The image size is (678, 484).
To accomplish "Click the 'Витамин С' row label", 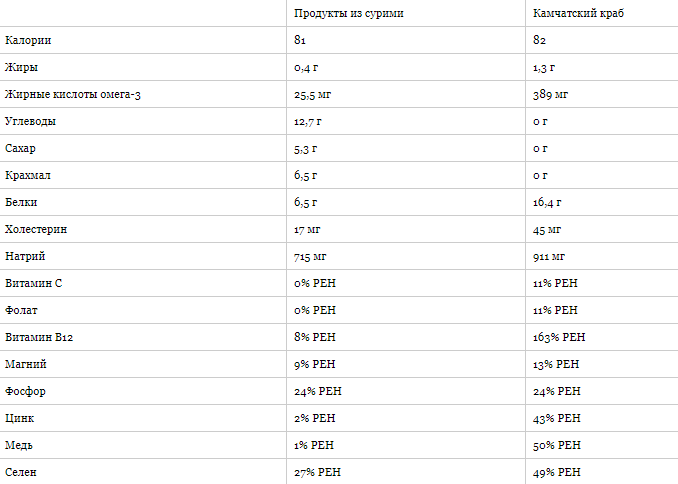I will tap(33, 284).
